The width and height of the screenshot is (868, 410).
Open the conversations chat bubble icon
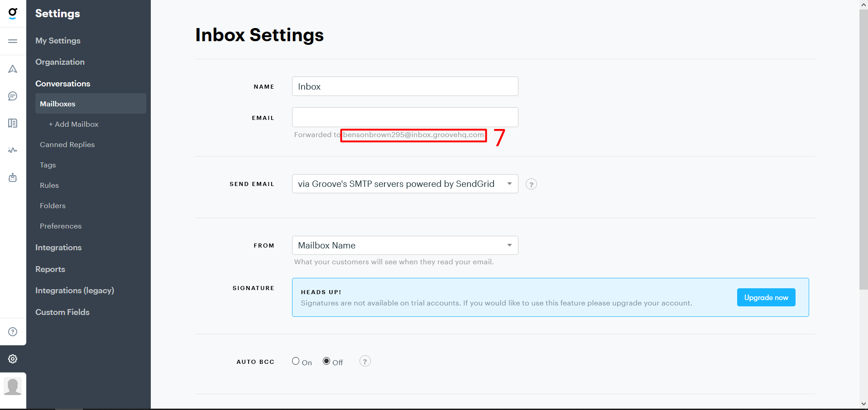coord(13,96)
